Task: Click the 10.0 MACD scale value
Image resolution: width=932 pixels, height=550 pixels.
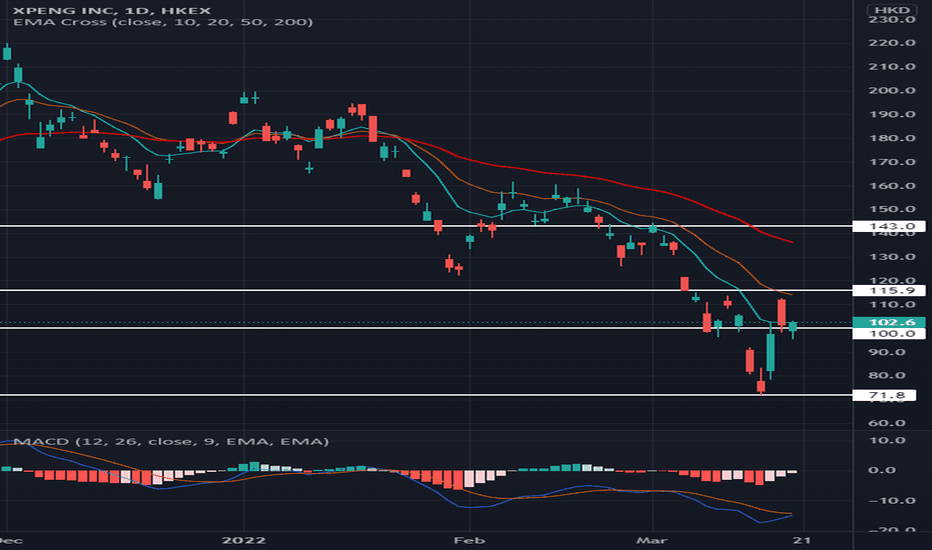Action: pyautogui.click(x=887, y=440)
